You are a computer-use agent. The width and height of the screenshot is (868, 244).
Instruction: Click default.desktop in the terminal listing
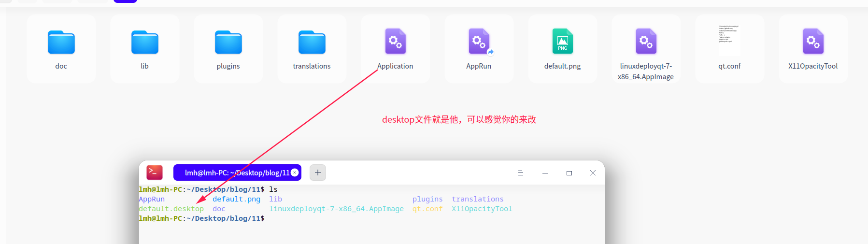(x=171, y=209)
